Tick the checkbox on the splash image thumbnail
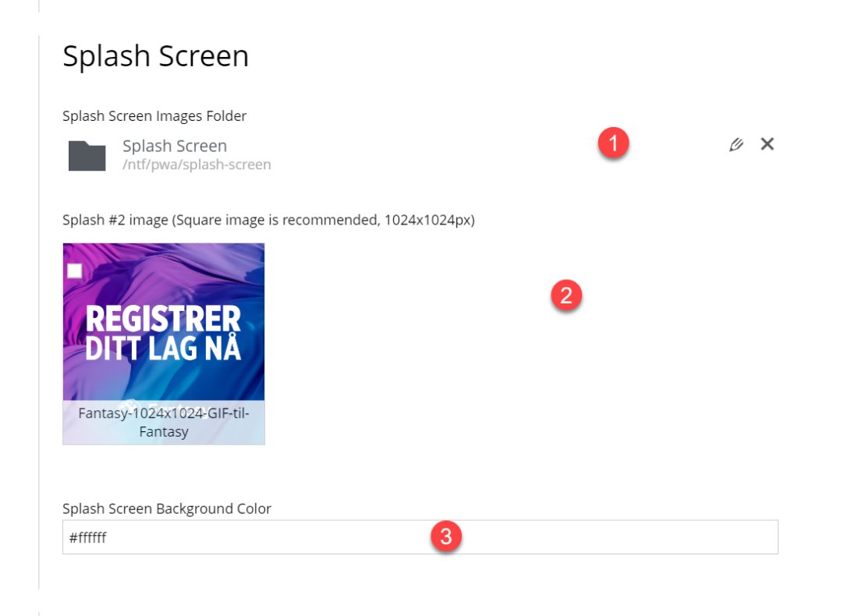 pyautogui.click(x=74, y=271)
